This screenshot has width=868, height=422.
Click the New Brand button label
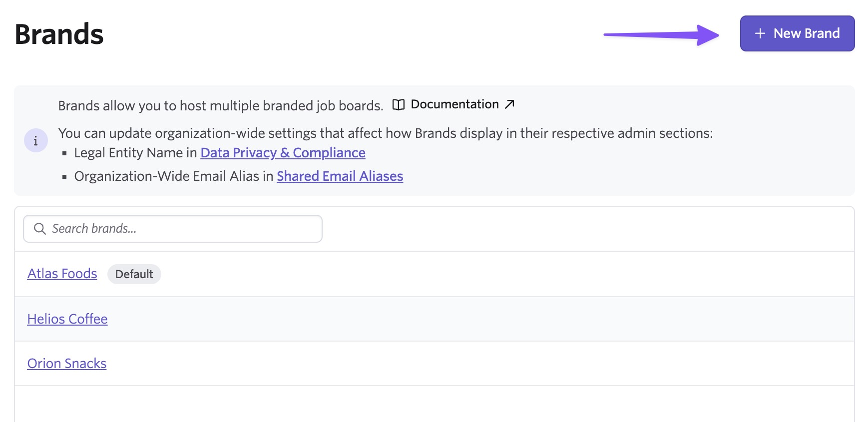(806, 33)
